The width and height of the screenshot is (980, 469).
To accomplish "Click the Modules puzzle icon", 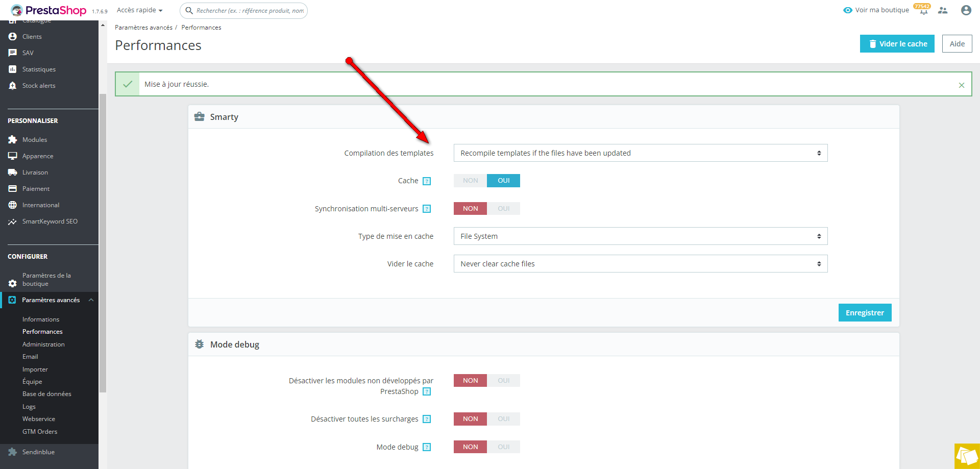I will point(13,140).
